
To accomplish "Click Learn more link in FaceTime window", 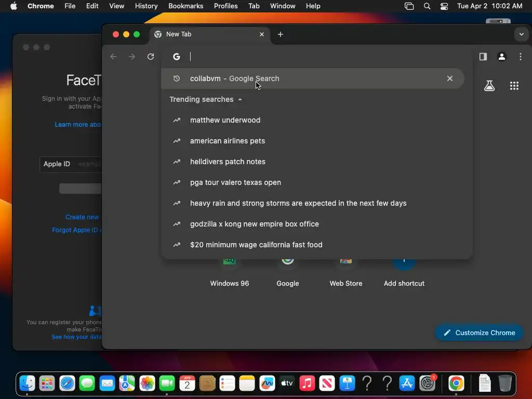I will (x=78, y=125).
